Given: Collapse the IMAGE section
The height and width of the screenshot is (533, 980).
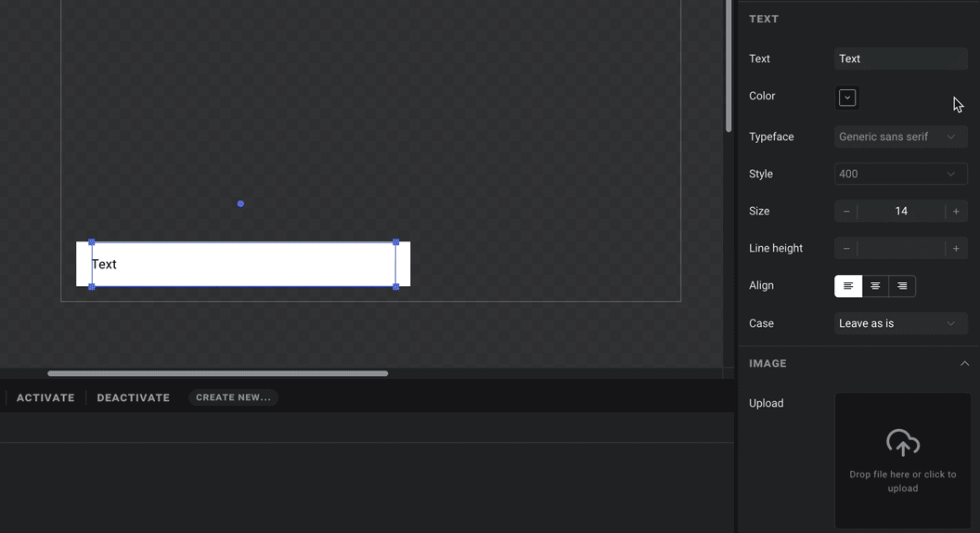Looking at the screenshot, I should pos(964,363).
